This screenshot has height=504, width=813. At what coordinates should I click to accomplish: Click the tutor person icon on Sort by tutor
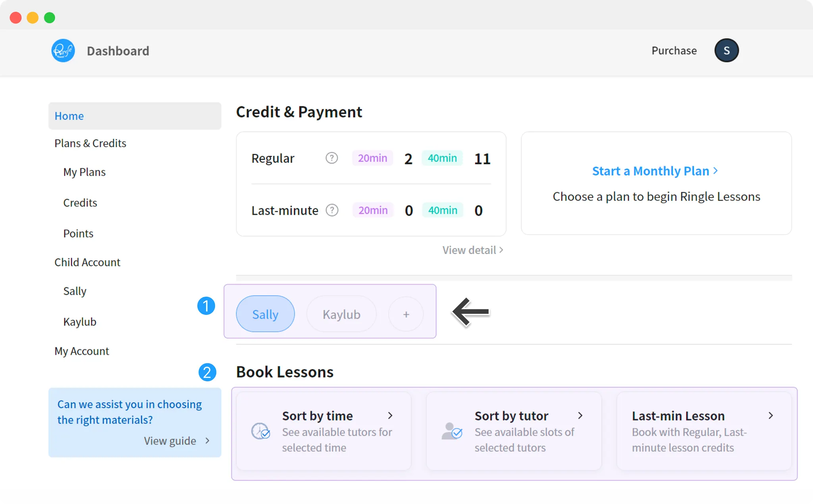[x=452, y=431]
